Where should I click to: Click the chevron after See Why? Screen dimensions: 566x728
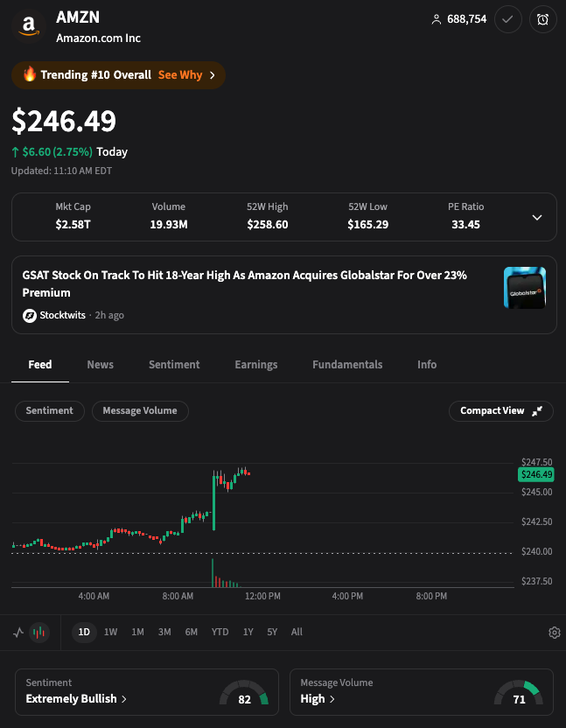213,75
